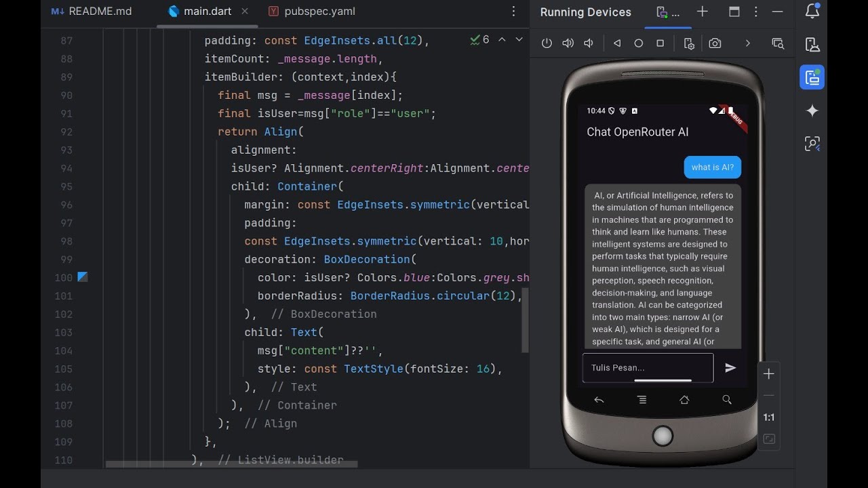
Task: Click the editor horizontal scrollbar
Action: point(231,465)
